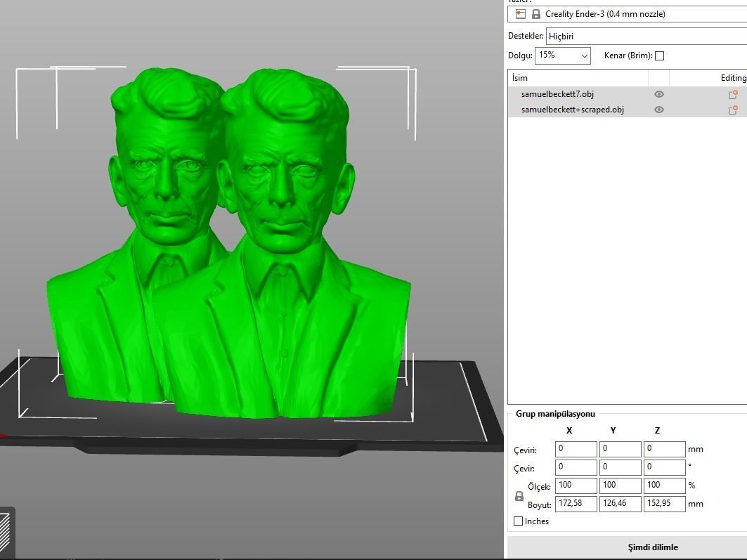Click the Boyut Z size field 152,95

[665, 504]
